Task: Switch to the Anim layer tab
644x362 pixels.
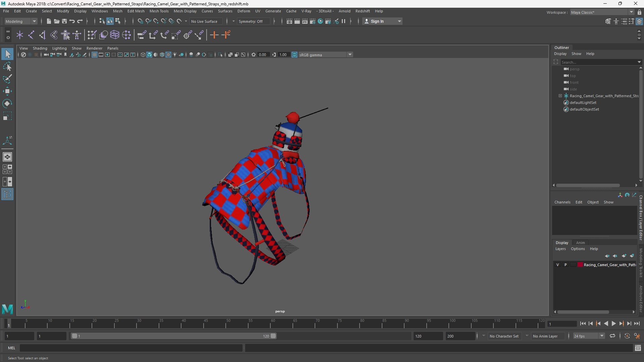Action: point(580,243)
